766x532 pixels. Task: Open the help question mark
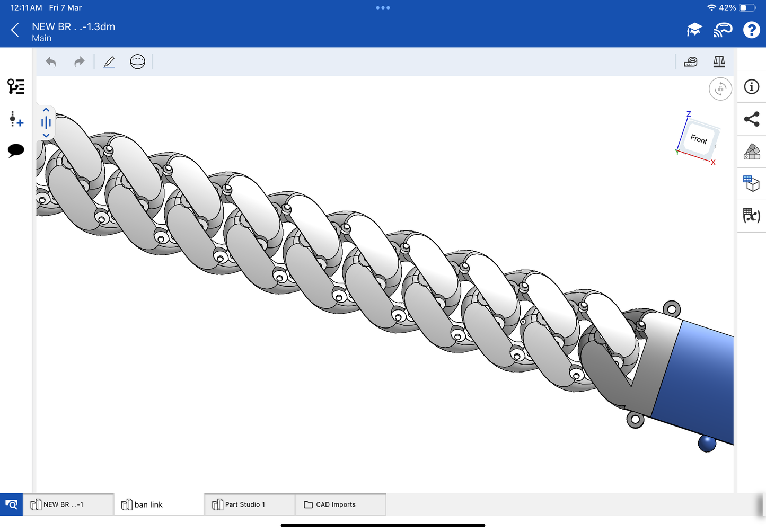point(751,30)
